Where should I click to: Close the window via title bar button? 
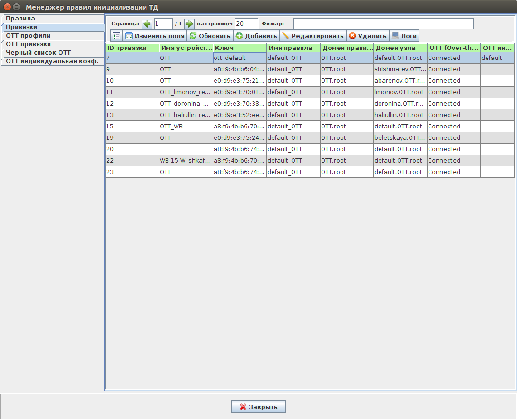click(7, 7)
